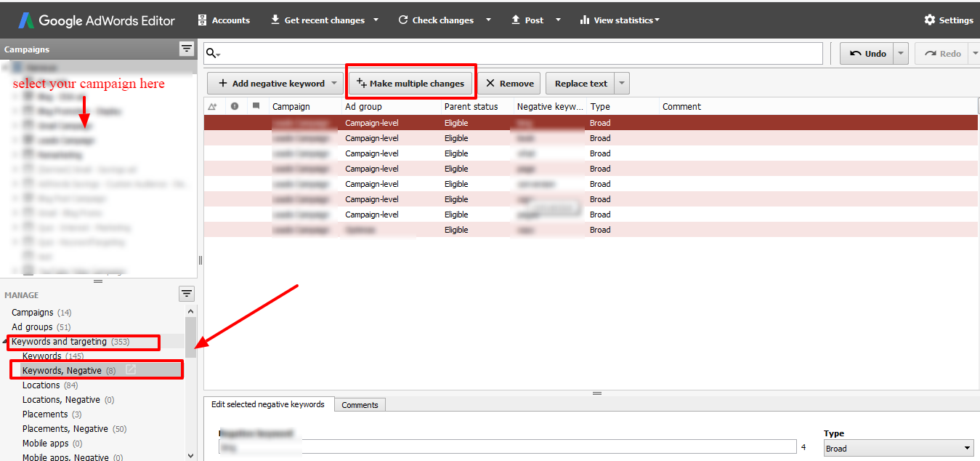Click Check changes button
The image size is (980, 461).
pyautogui.click(x=436, y=20)
